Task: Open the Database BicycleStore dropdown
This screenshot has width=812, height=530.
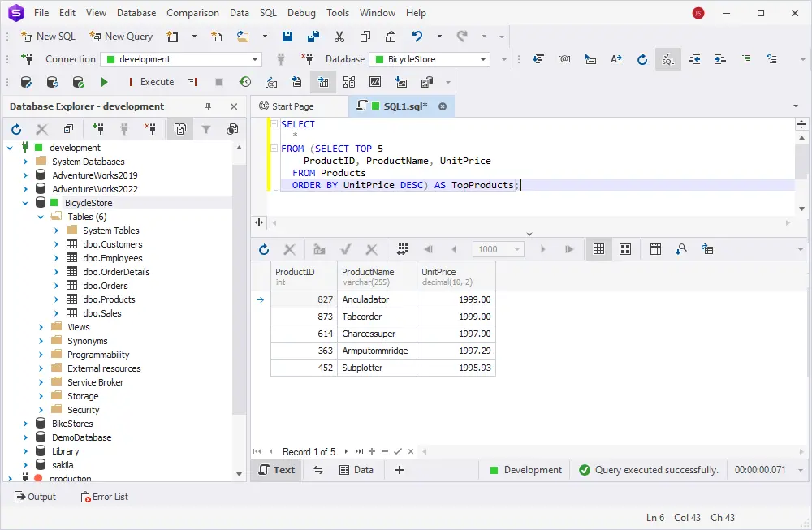Action: [x=484, y=59]
